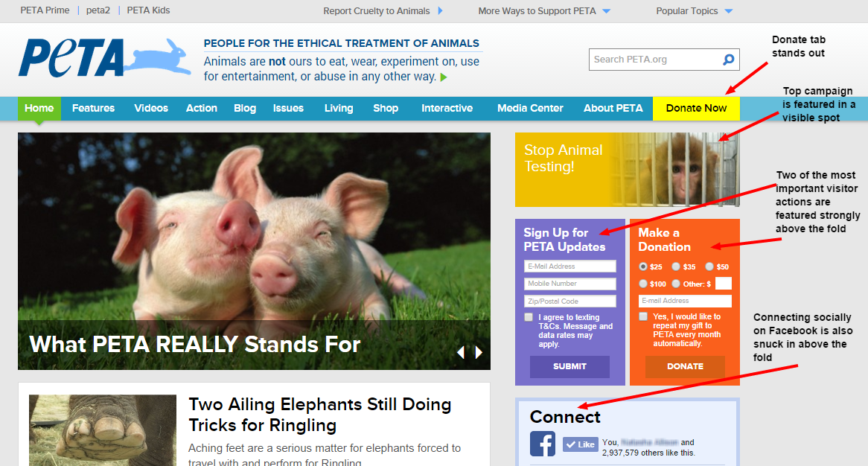Open the Issues navigation tab

(x=288, y=109)
